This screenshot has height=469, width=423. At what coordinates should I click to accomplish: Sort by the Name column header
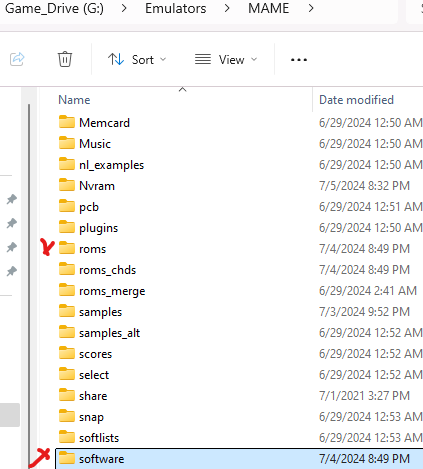[x=74, y=100]
